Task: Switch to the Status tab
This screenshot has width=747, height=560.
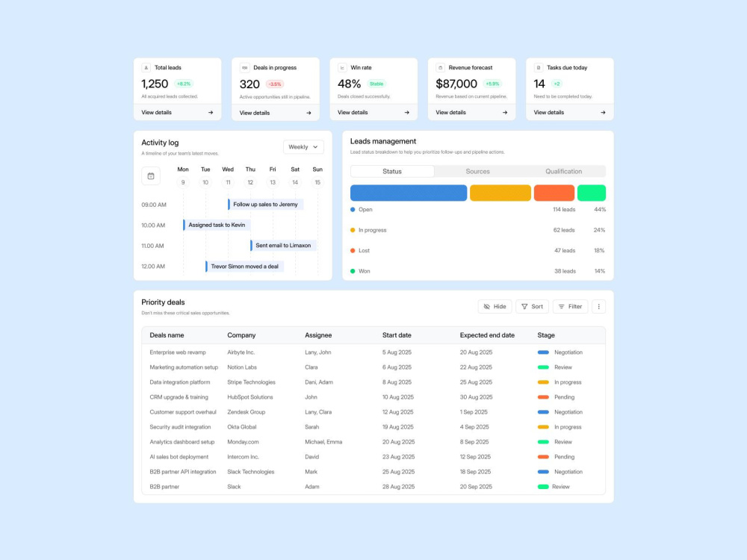Action: (x=392, y=172)
